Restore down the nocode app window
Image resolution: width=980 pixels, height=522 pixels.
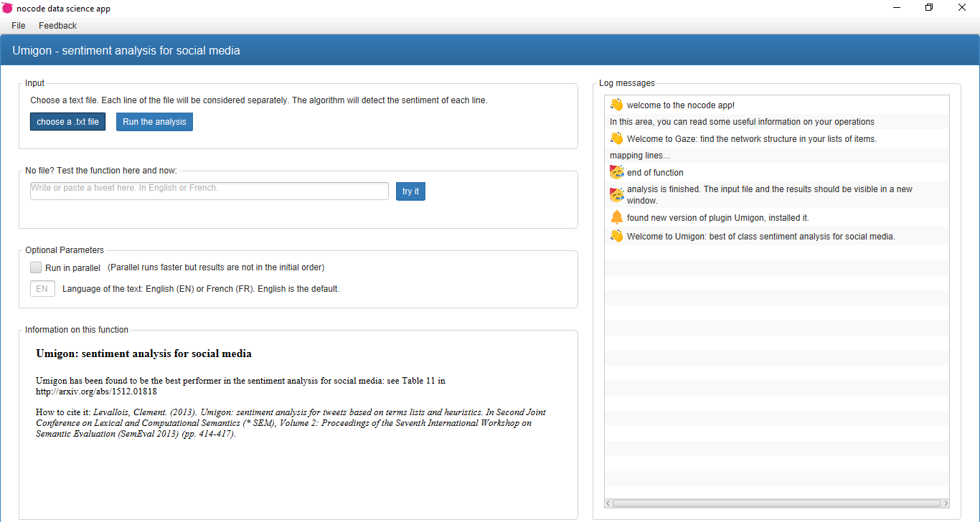tap(929, 8)
